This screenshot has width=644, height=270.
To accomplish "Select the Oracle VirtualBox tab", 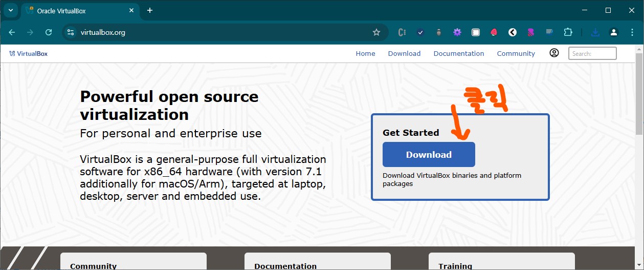I will click(x=80, y=11).
